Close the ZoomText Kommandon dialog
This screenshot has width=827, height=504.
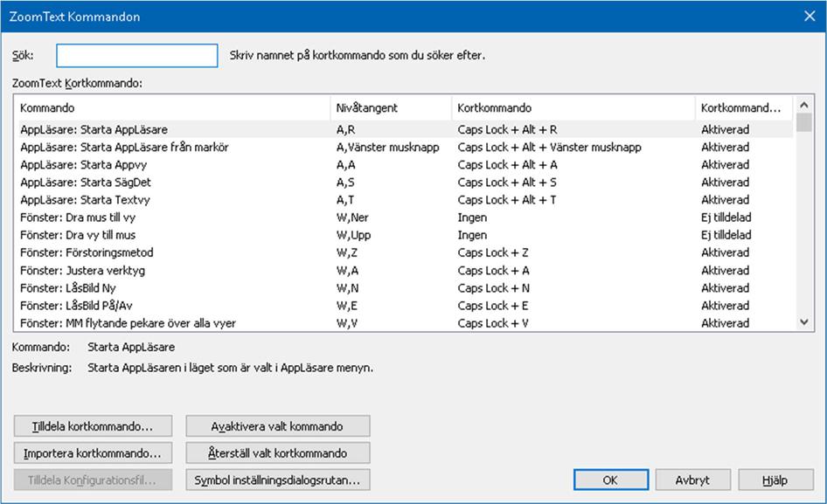[810, 17]
